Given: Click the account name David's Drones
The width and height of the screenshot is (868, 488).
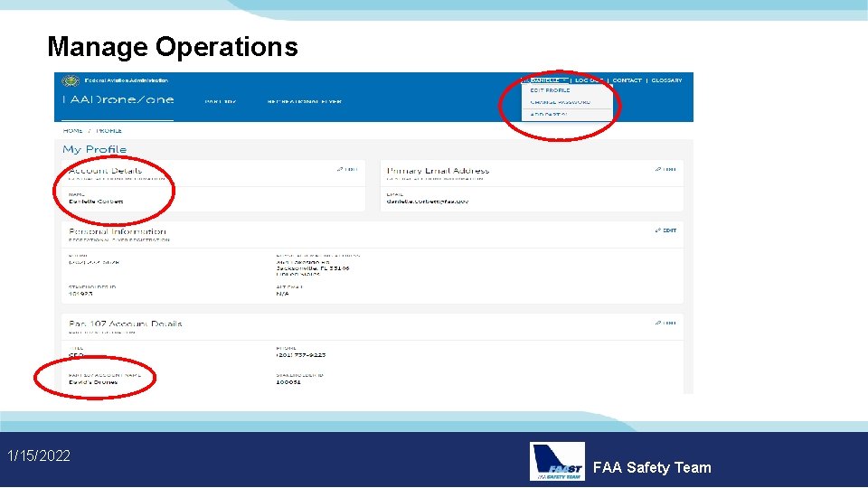Looking at the screenshot, I should pos(93,382).
